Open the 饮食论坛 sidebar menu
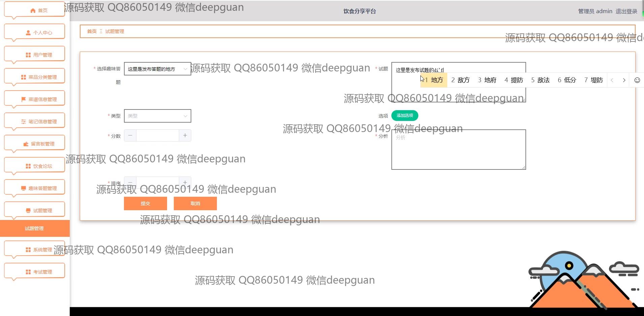644x316 pixels. pyautogui.click(x=34, y=166)
